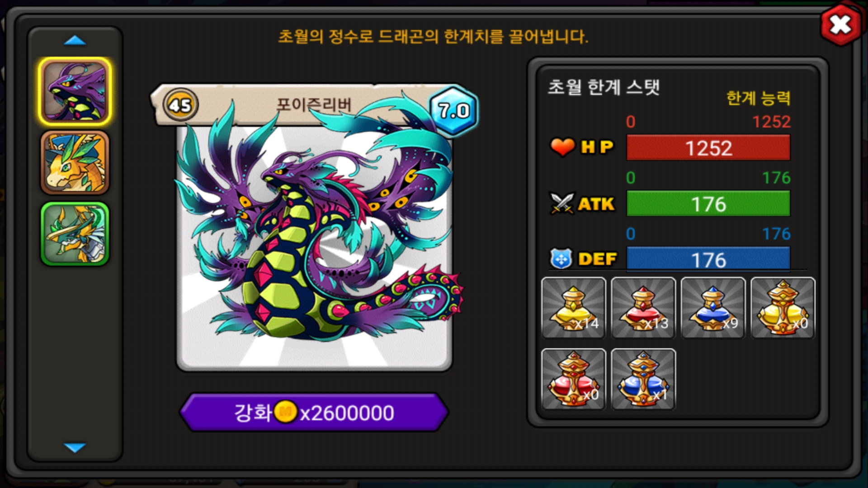Choose the orange dragon thumbnail

(x=75, y=163)
